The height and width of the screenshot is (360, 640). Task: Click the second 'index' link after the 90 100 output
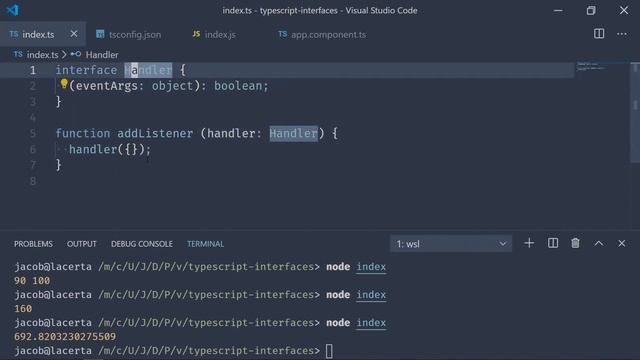click(371, 295)
